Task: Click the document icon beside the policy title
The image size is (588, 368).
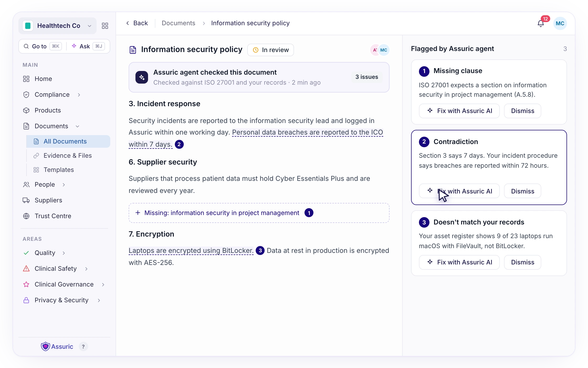Action: (133, 50)
